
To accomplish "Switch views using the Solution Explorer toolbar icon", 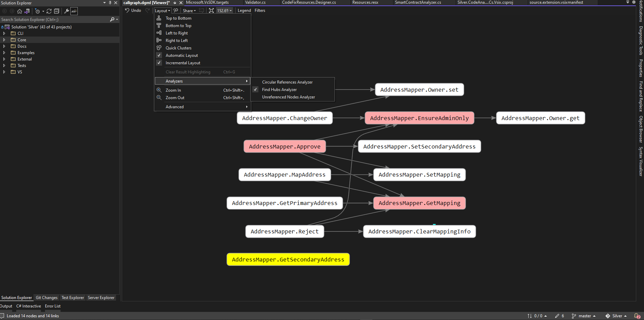I will coord(27,11).
